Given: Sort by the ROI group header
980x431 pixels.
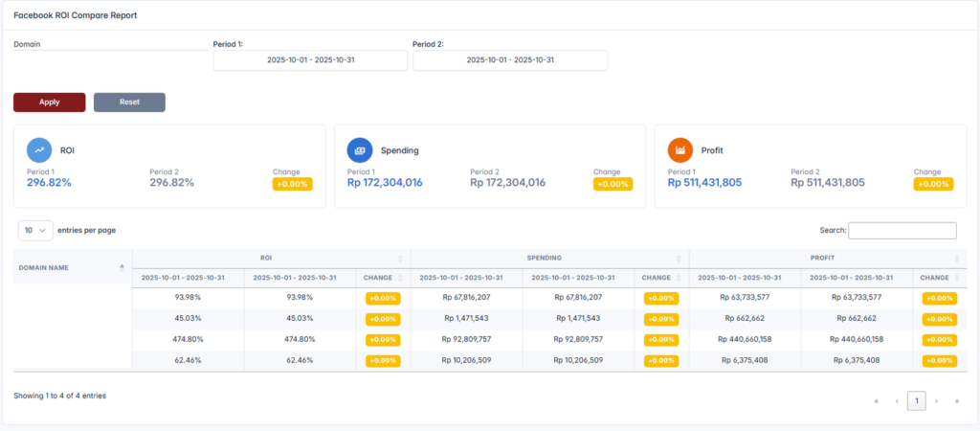Looking at the screenshot, I should 271,258.
